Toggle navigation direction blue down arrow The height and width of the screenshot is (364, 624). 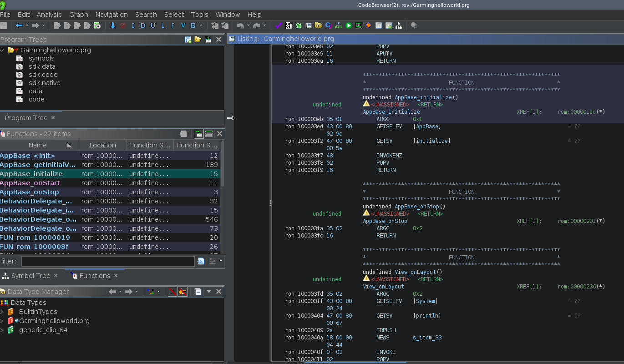pos(113,25)
